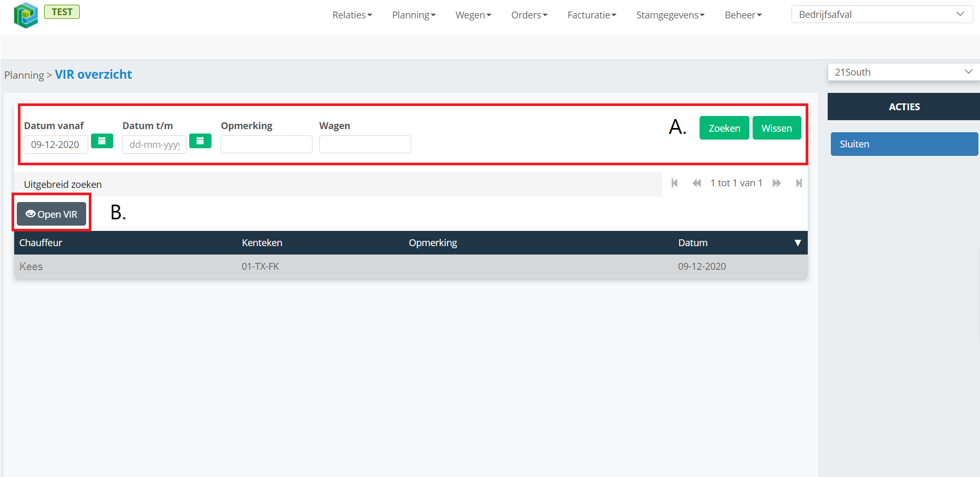The image size is (980, 477).
Task: Sort by Datum column header
Action: pos(693,243)
